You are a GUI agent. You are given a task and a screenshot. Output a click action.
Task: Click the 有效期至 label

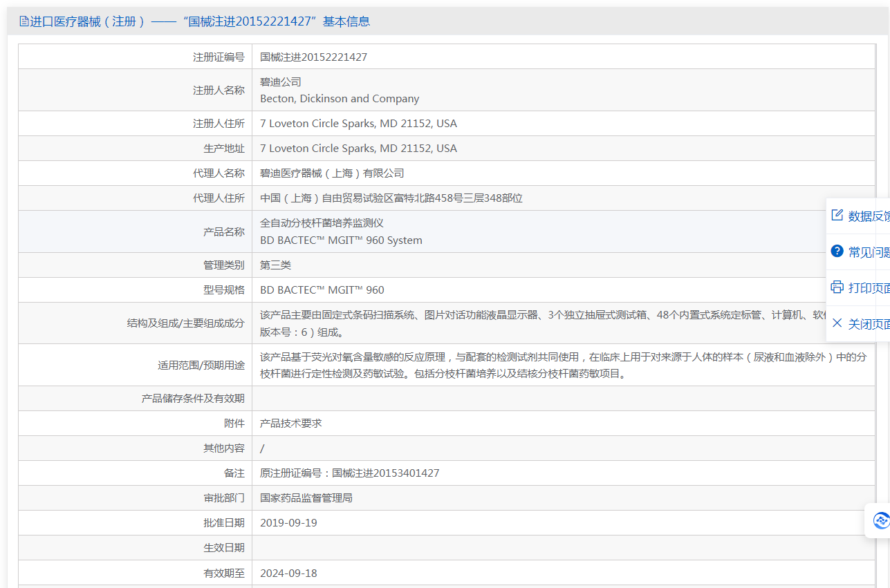click(224, 573)
